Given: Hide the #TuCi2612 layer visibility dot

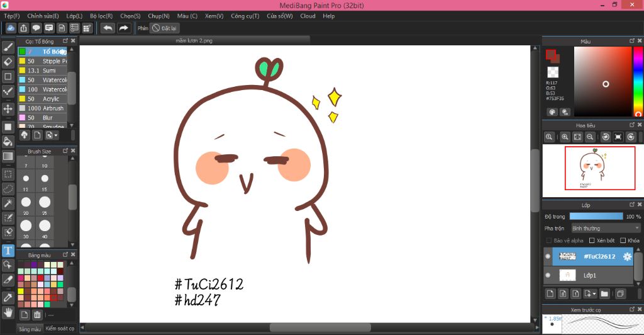Looking at the screenshot, I should (548, 256).
